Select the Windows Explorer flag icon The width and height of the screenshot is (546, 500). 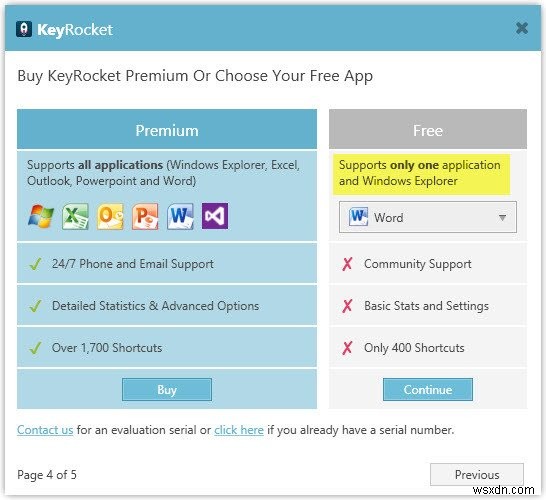(x=41, y=216)
